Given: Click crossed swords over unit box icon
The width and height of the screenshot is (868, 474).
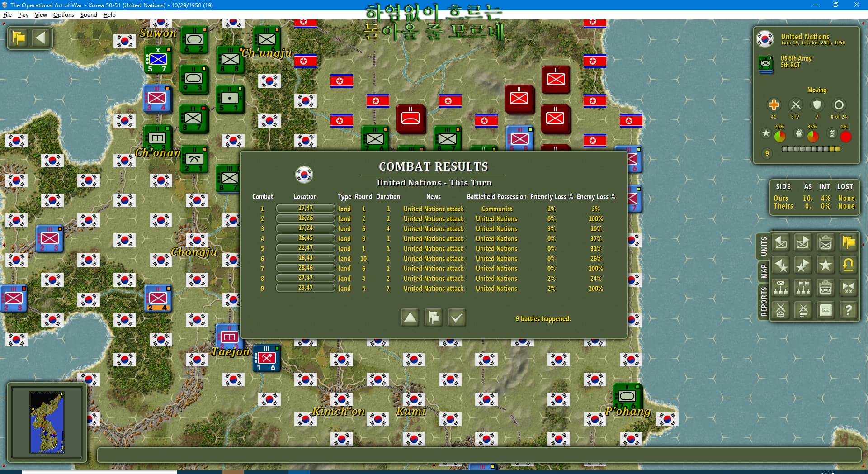Looking at the screenshot, I should [781, 310].
